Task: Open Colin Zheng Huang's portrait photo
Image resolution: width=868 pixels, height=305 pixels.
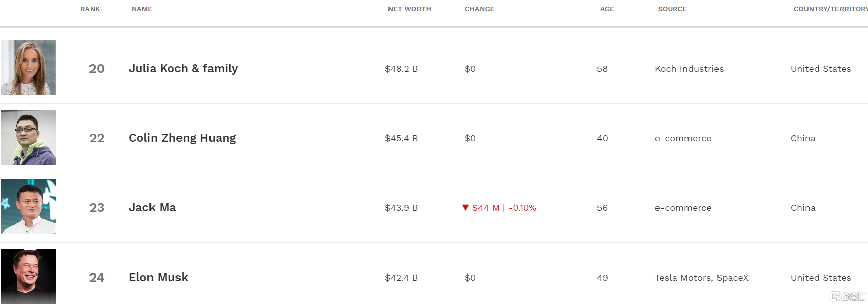Action: coord(28,137)
